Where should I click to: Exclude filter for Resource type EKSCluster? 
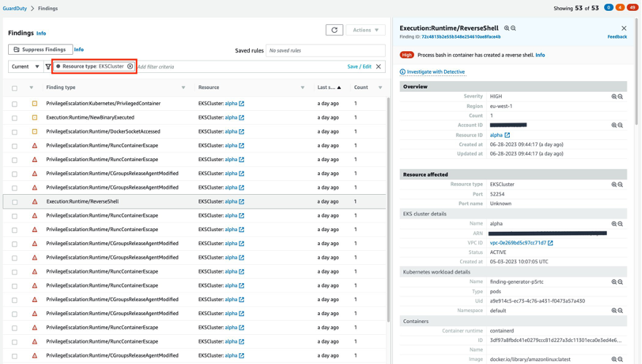click(x=620, y=185)
